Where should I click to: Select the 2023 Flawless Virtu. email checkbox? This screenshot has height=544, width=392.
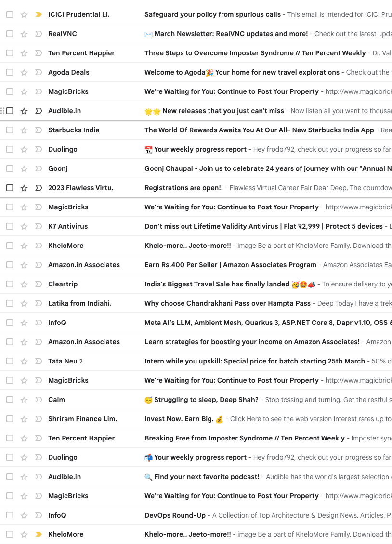pos(10,188)
